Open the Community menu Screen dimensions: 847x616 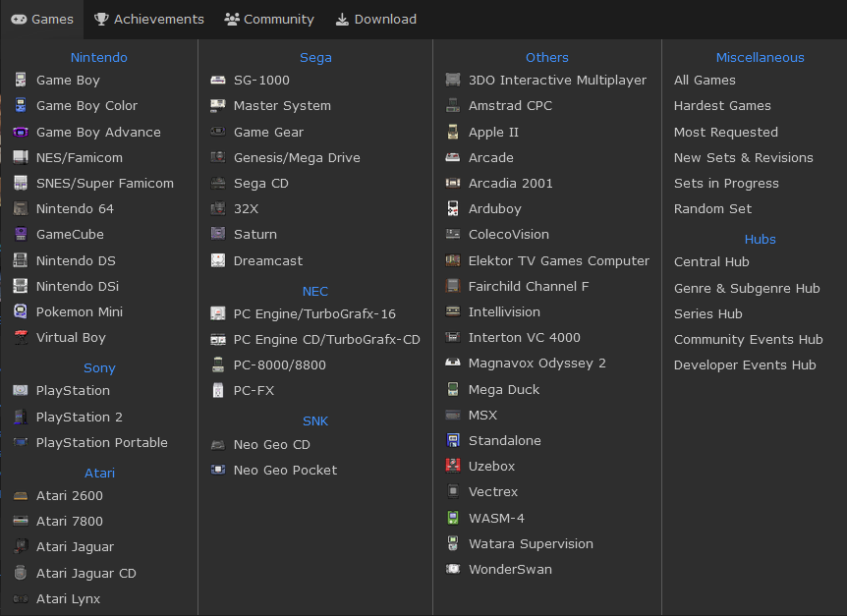[x=269, y=20]
